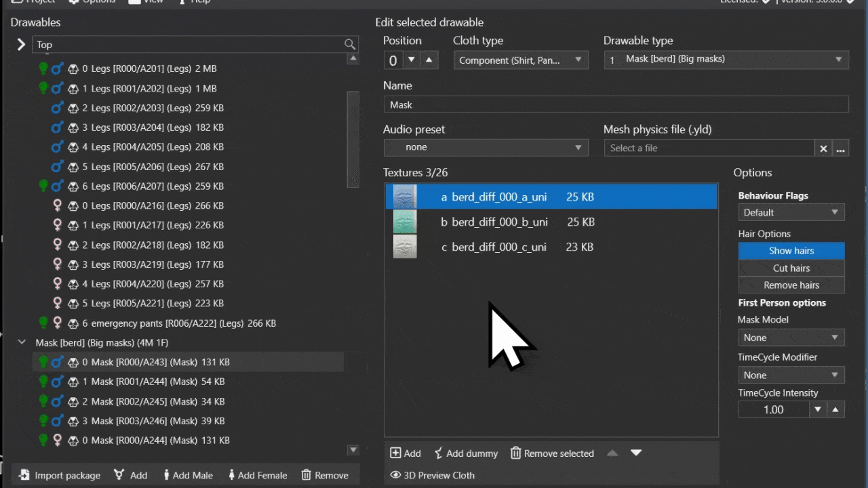The width and height of the screenshot is (868, 488).
Task: Clear the mesh physics file with X
Action: [823, 148]
